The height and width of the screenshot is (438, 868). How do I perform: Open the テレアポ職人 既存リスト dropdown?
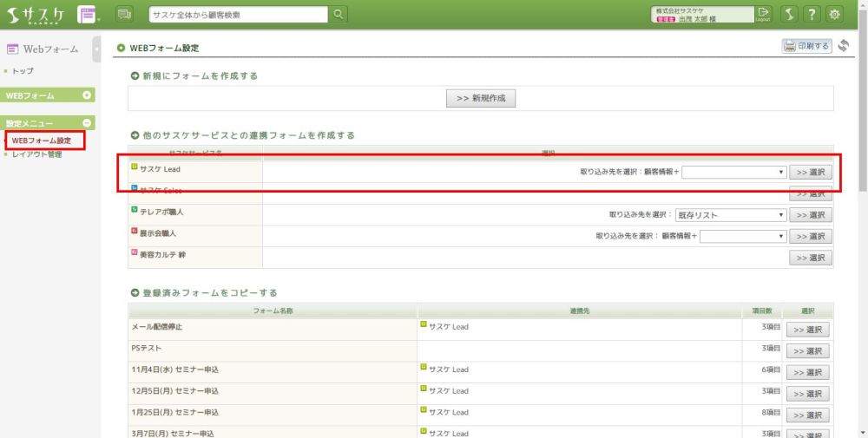click(731, 215)
